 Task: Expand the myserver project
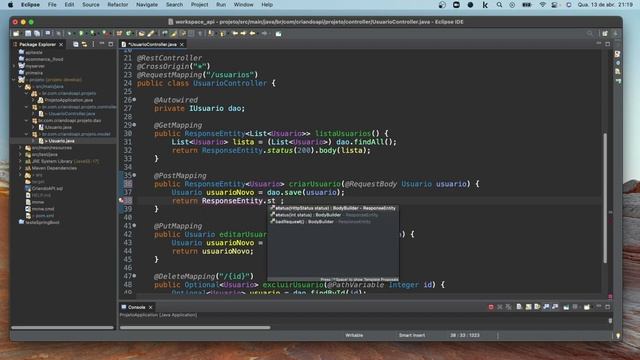point(14,66)
